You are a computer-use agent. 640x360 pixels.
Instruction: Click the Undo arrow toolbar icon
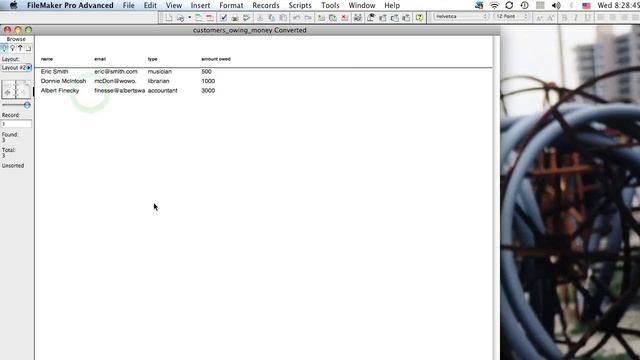[x=296, y=18]
